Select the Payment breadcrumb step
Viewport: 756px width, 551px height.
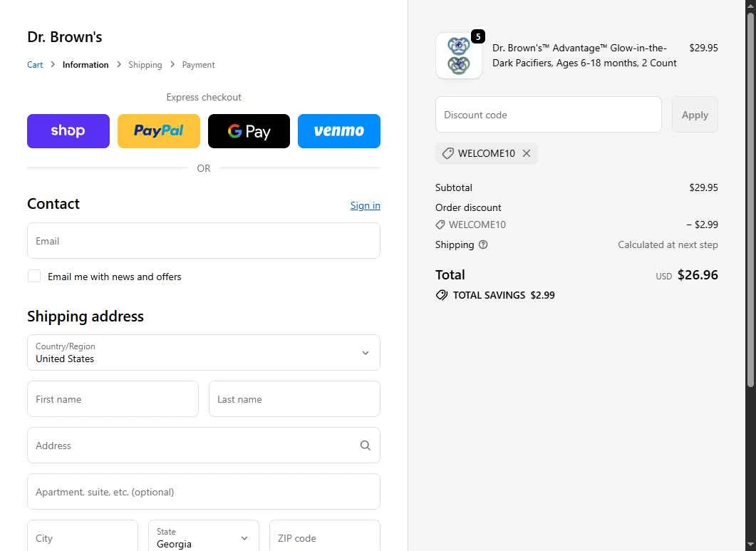pyautogui.click(x=198, y=65)
